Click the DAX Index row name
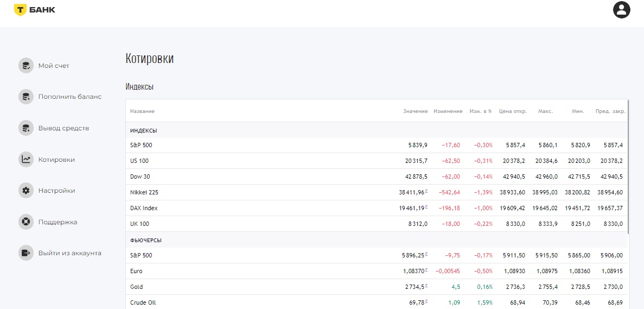Screen dimensions: 644x309 pos(144,208)
